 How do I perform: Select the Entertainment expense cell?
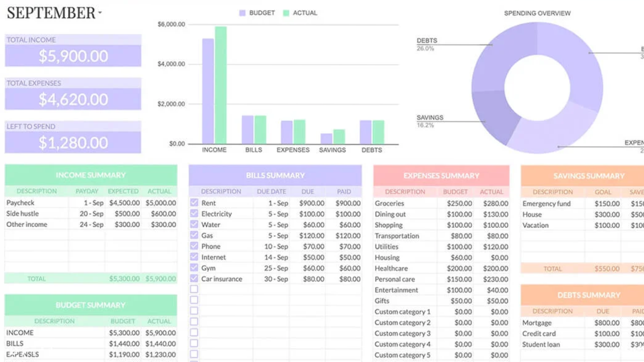(405, 290)
